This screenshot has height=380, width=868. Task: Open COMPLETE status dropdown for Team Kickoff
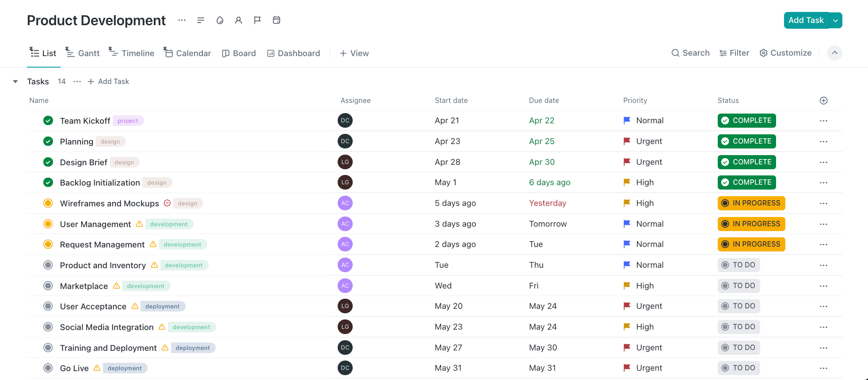(746, 121)
